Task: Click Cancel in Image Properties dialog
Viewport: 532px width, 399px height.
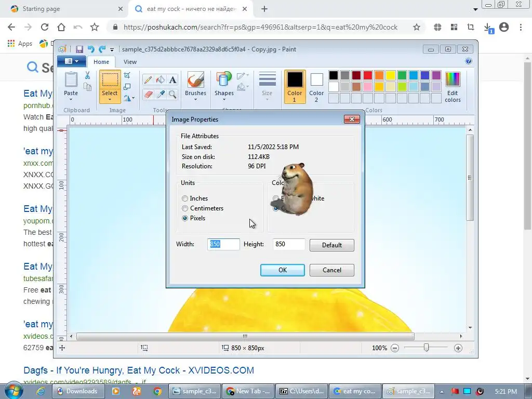Action: [x=332, y=270]
